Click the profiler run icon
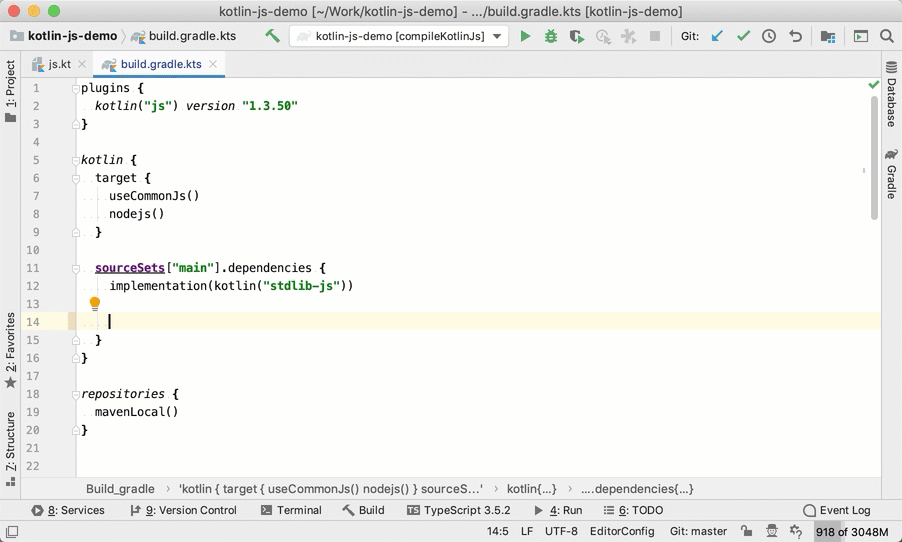Viewport: 902px width, 542px height. click(x=603, y=37)
